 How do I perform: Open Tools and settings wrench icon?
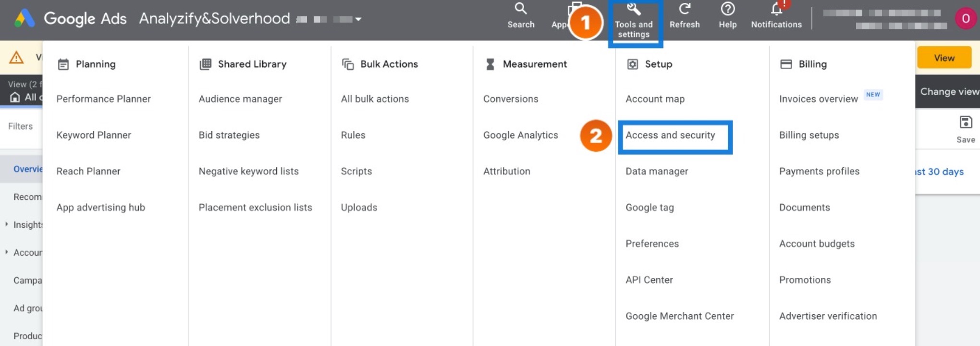(x=634, y=9)
